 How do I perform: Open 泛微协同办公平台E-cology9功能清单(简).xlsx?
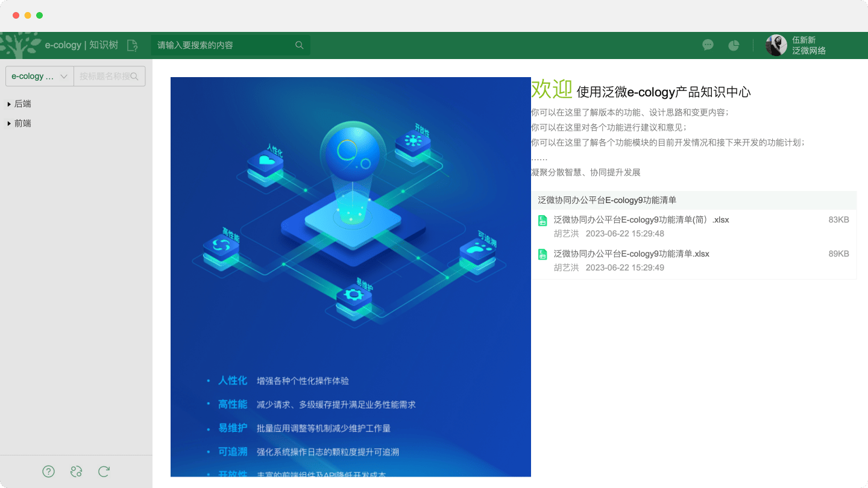click(641, 220)
